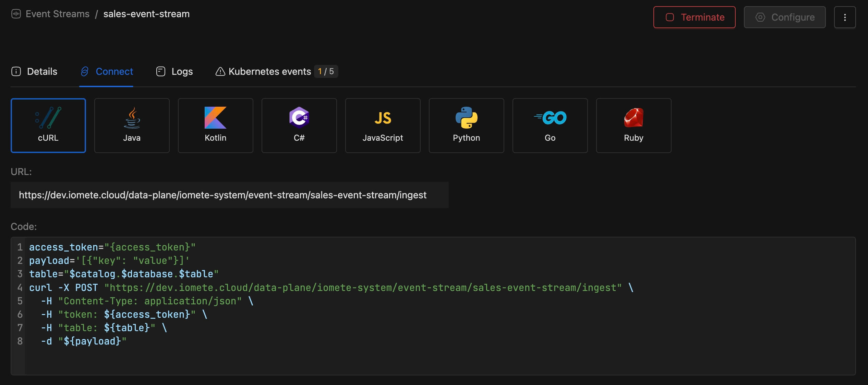868x385 pixels.
Task: Open the Configure dialog
Action: pos(785,17)
